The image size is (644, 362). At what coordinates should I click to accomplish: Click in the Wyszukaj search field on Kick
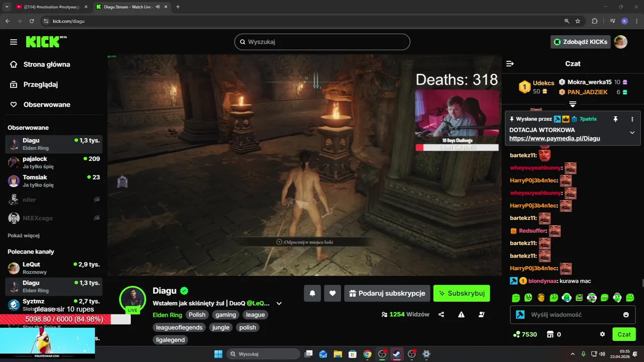[x=322, y=42]
